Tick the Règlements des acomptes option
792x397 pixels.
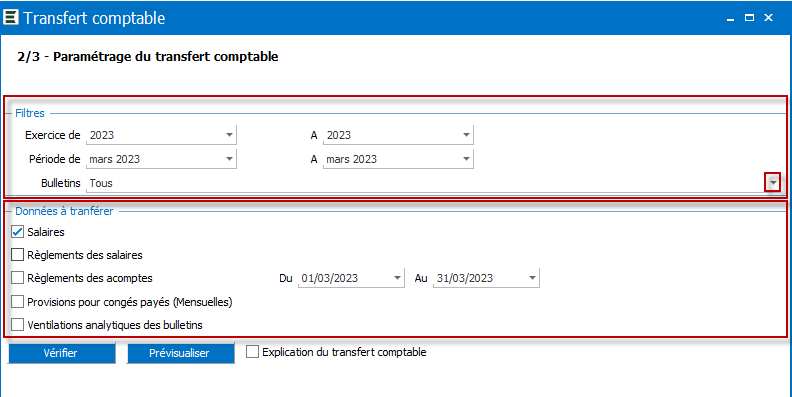pyautogui.click(x=18, y=278)
